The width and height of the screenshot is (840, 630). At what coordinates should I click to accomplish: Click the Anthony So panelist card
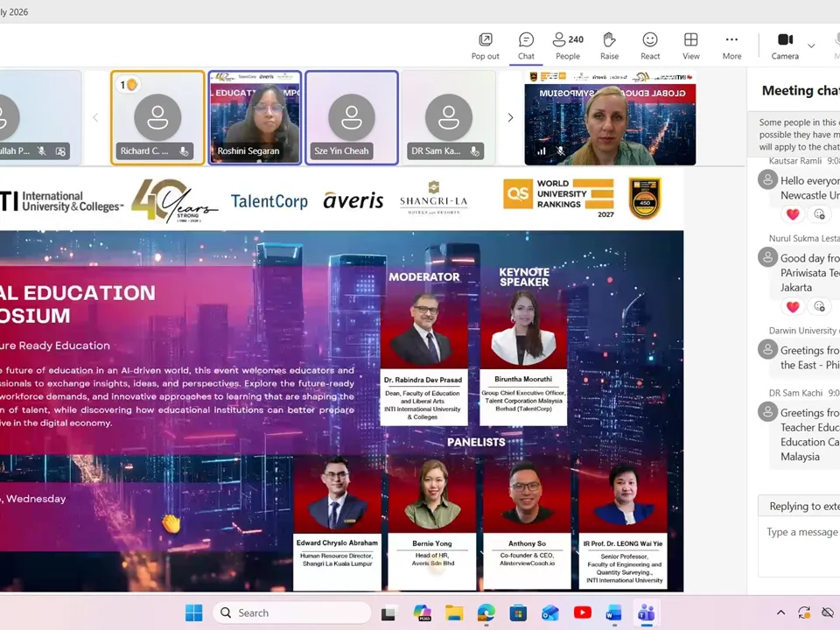pyautogui.click(x=527, y=521)
